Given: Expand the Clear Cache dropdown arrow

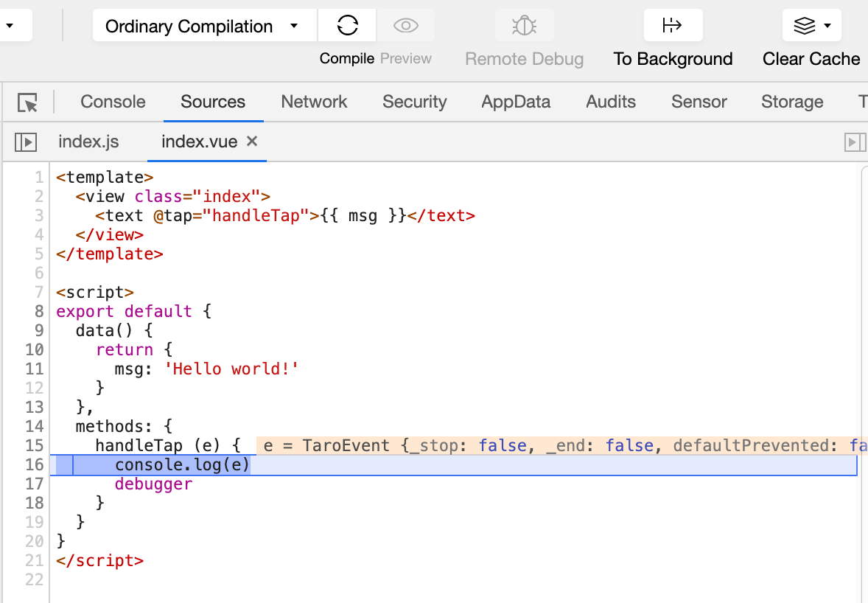Looking at the screenshot, I should click(x=827, y=26).
